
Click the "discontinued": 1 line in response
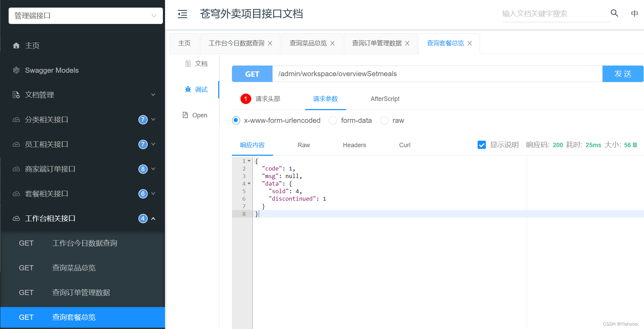coord(297,199)
